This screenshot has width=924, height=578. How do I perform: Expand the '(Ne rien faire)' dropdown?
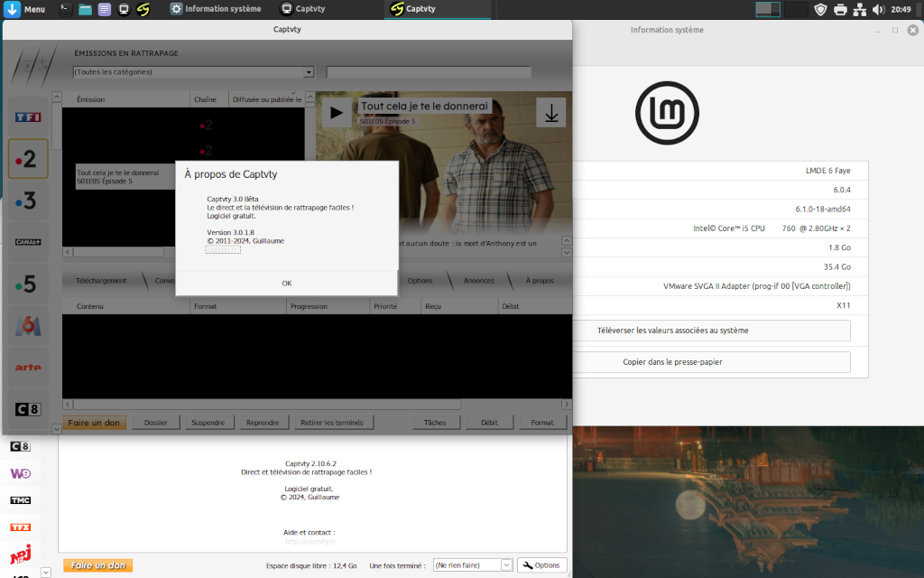pyautogui.click(x=473, y=565)
